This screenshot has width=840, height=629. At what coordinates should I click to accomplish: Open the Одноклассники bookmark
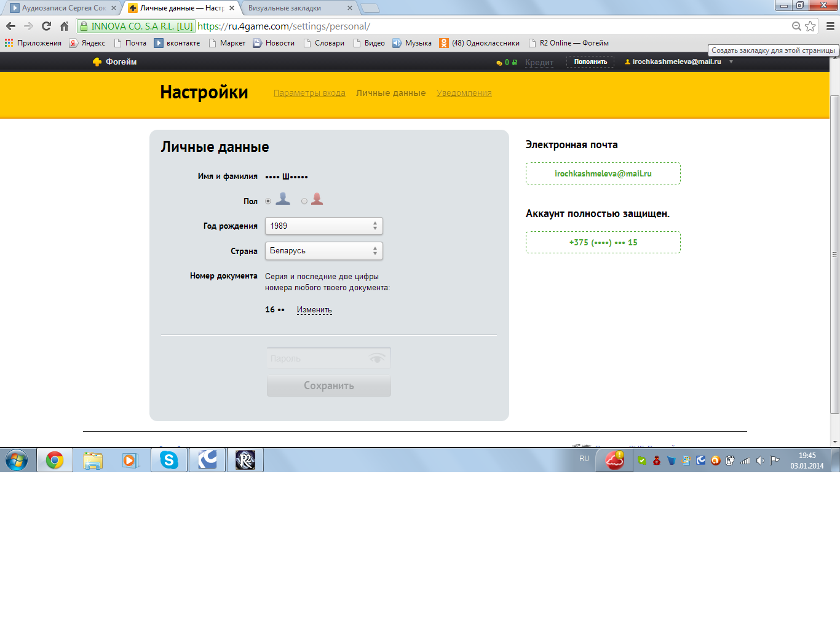(x=480, y=43)
